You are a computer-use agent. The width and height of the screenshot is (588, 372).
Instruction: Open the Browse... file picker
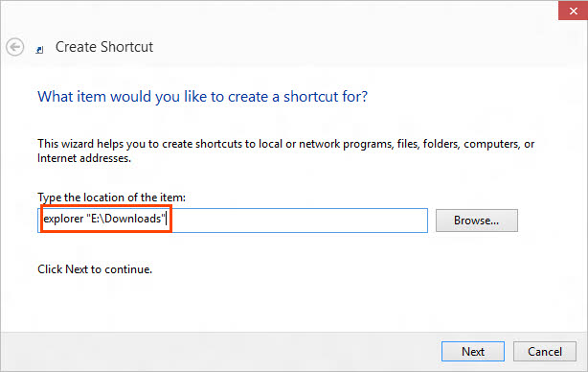pyautogui.click(x=477, y=221)
